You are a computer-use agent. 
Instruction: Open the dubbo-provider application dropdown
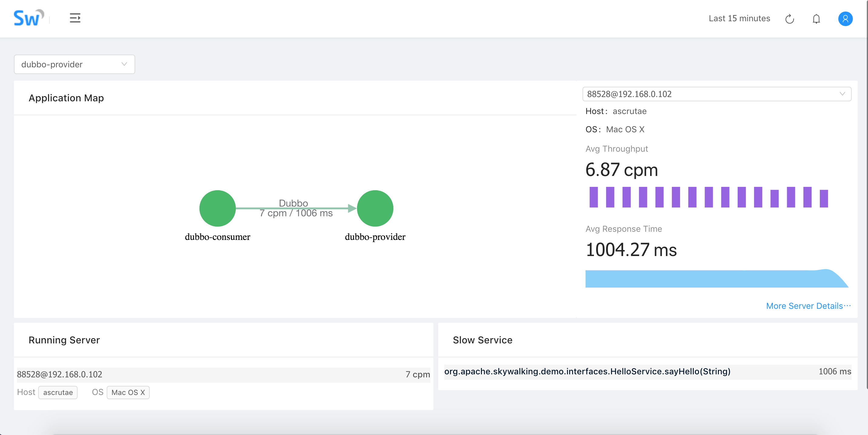point(74,64)
